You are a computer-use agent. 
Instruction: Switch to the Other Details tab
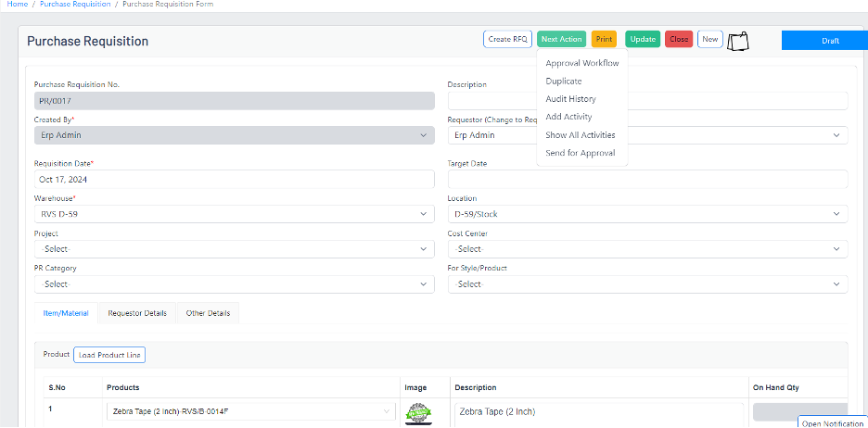pos(208,313)
